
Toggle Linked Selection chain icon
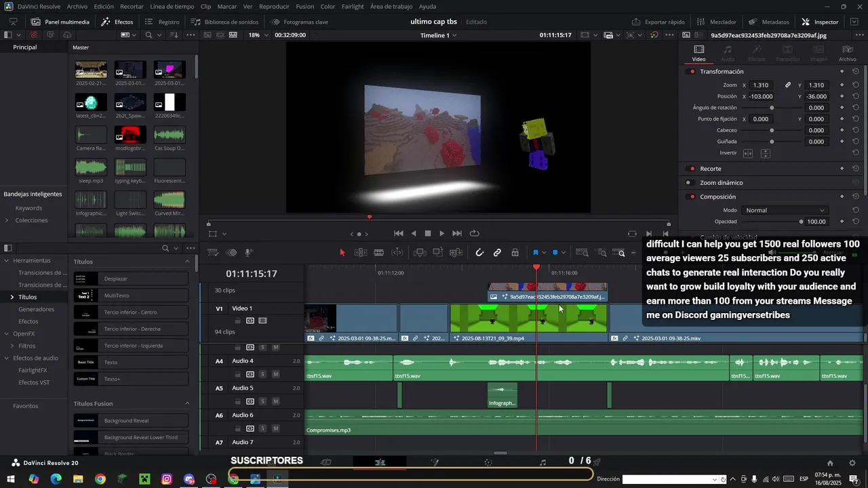(497, 253)
